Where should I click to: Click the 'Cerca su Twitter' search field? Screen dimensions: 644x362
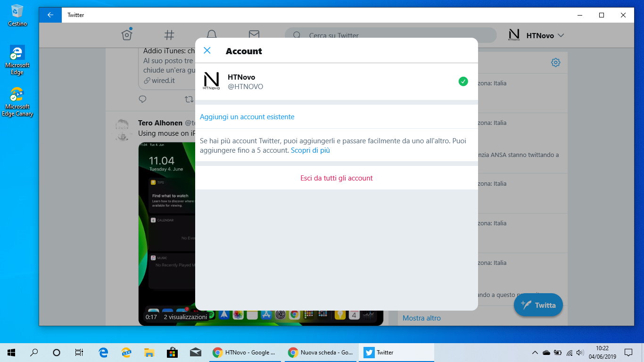click(x=391, y=35)
